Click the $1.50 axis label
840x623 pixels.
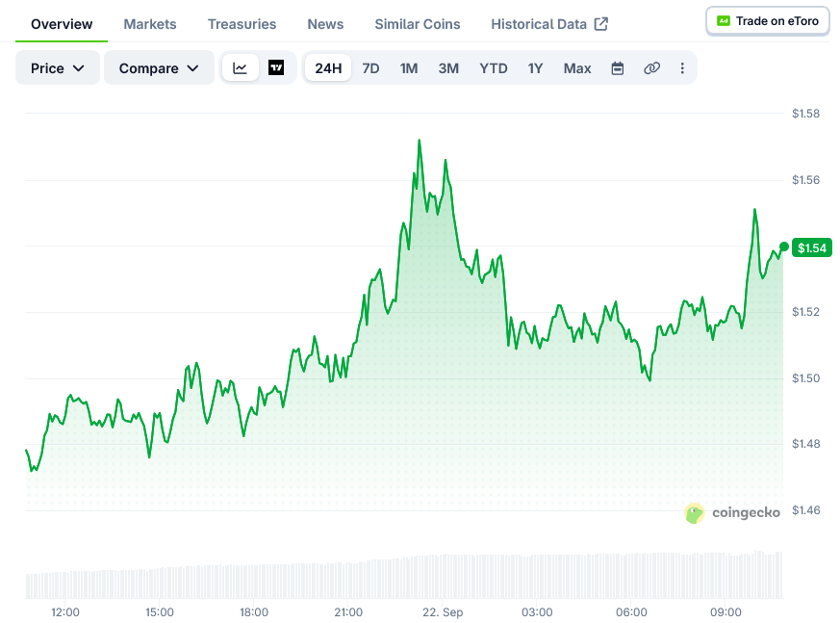click(x=805, y=378)
